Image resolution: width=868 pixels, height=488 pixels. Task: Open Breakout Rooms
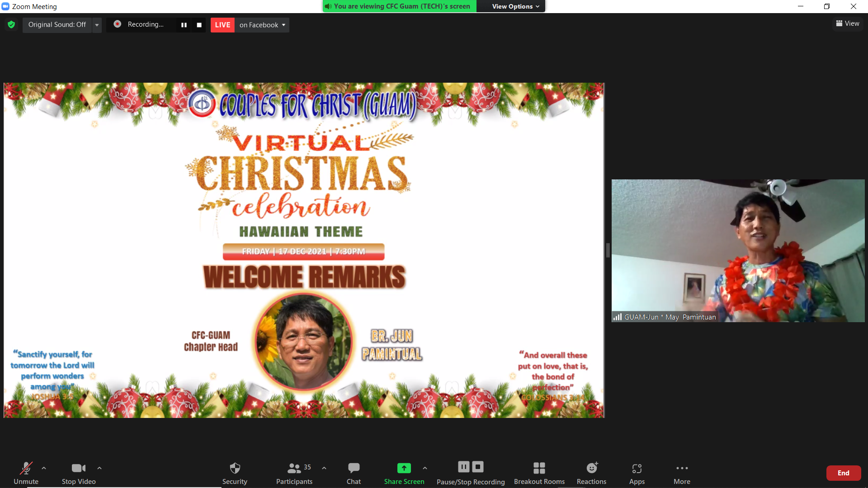pyautogui.click(x=539, y=473)
